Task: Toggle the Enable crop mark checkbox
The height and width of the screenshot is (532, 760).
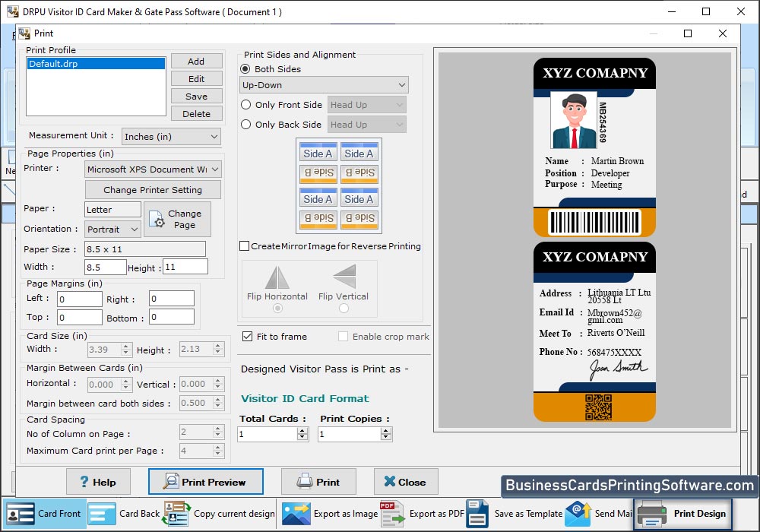Action: (343, 336)
